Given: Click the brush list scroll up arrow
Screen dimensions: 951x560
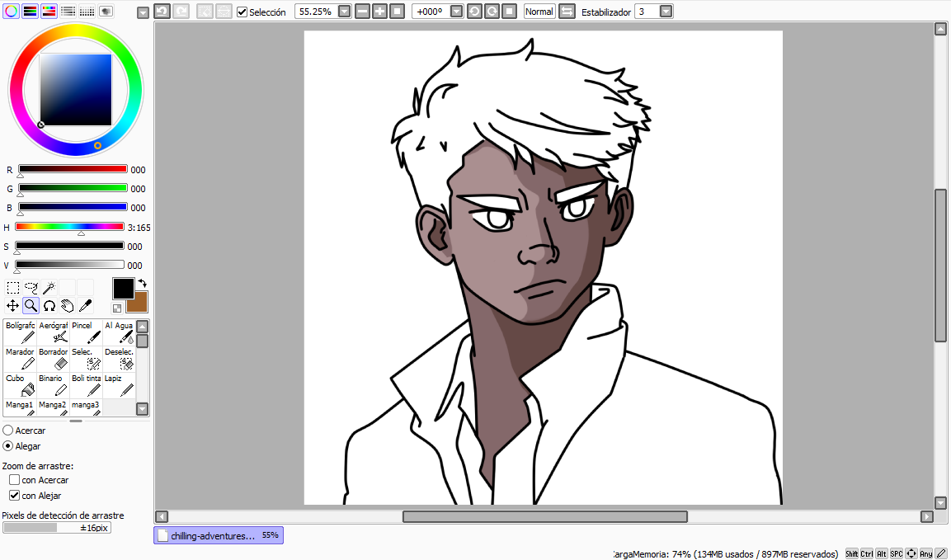Looking at the screenshot, I should click(142, 327).
